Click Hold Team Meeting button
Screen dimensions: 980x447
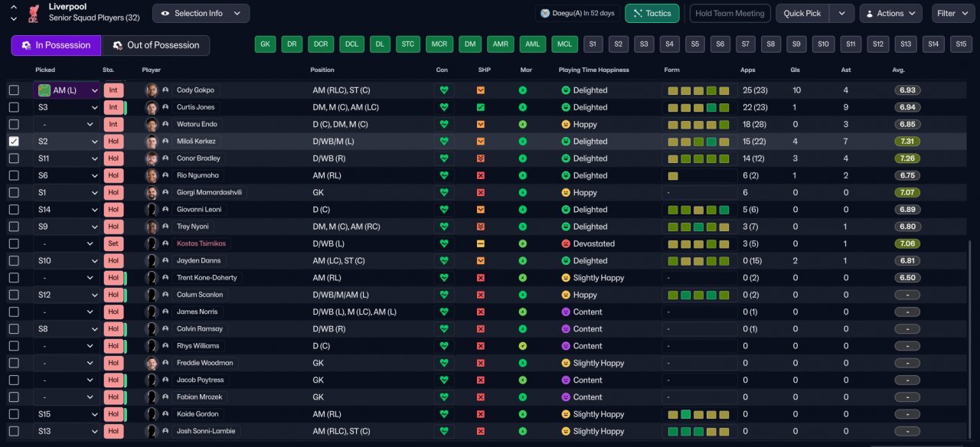[x=730, y=13]
